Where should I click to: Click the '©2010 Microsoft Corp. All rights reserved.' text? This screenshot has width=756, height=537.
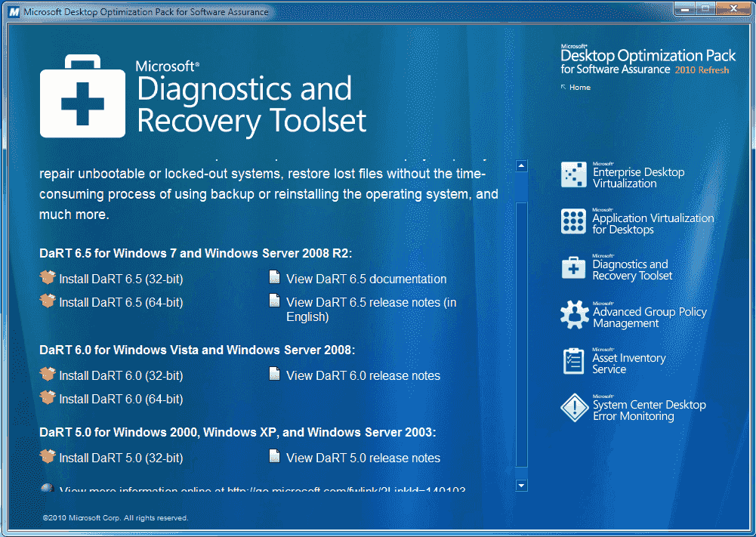click(116, 517)
